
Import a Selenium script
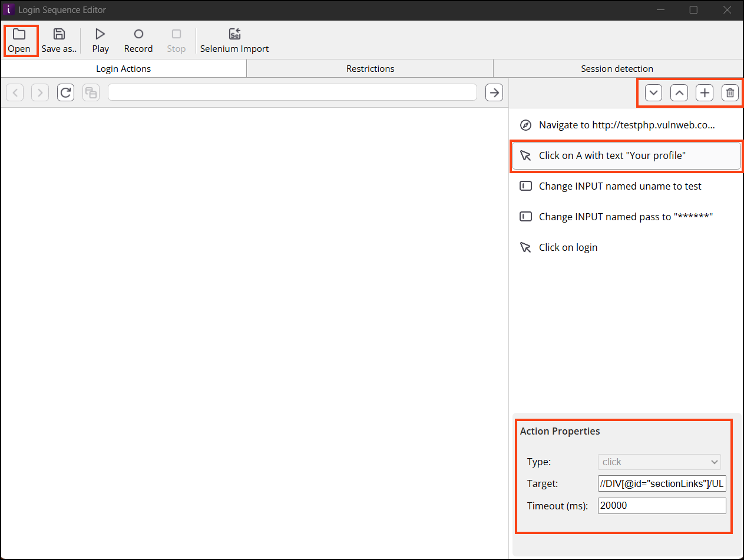coord(234,40)
